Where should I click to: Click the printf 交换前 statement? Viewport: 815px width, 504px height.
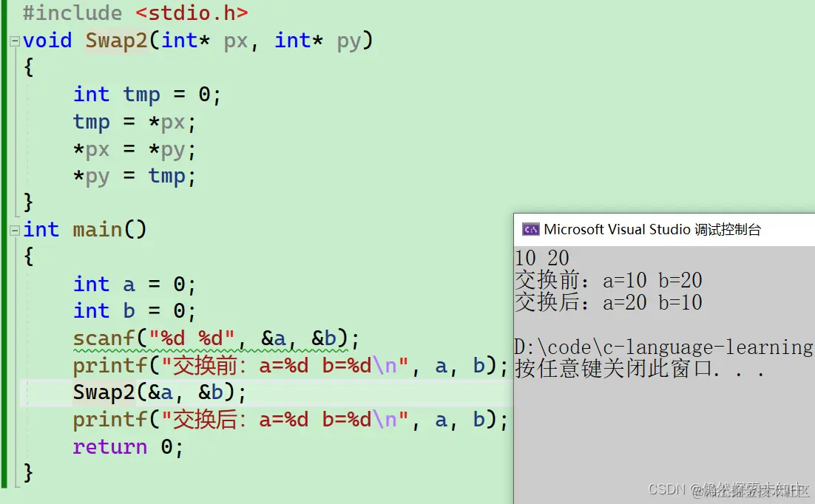290,366
